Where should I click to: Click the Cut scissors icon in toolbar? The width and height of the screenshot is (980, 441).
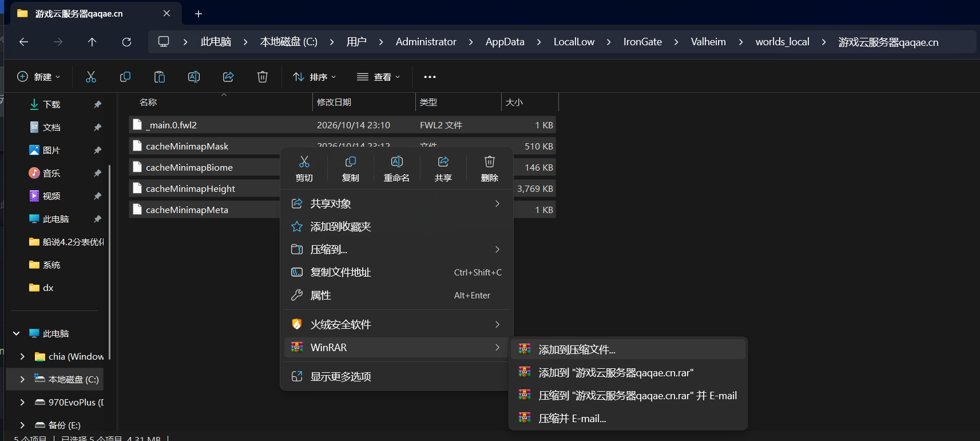91,77
